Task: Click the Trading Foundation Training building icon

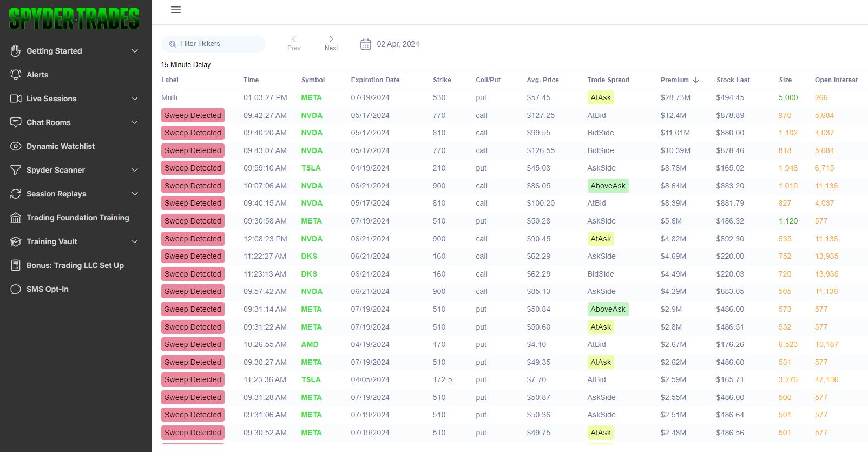Action: (16, 218)
